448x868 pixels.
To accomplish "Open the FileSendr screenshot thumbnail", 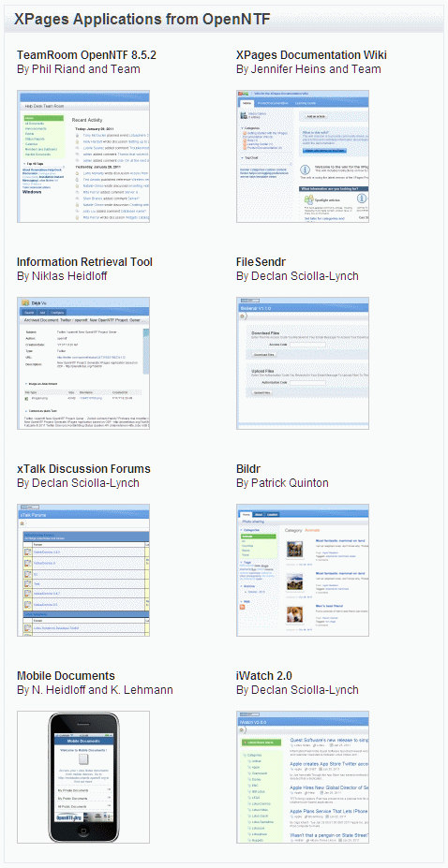I will (303, 363).
